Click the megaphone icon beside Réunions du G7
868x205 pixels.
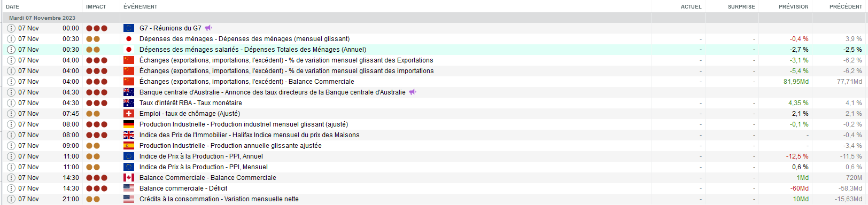(208, 28)
